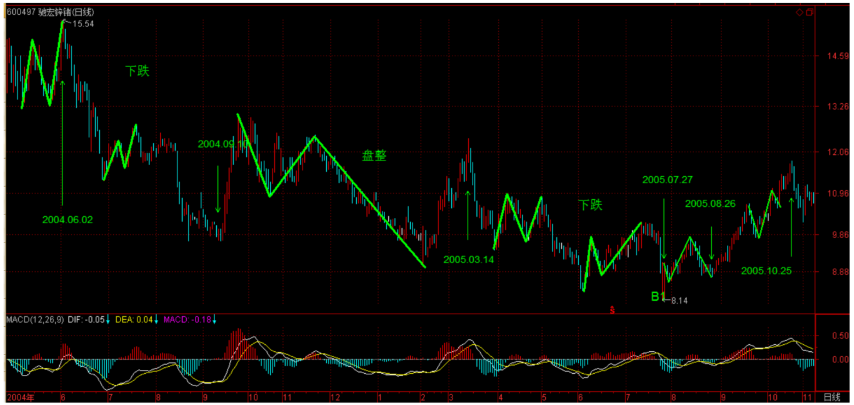Viewport: 854px width, 405px height.
Task: Click the diamond icon above the price axis
Action: click(x=800, y=12)
